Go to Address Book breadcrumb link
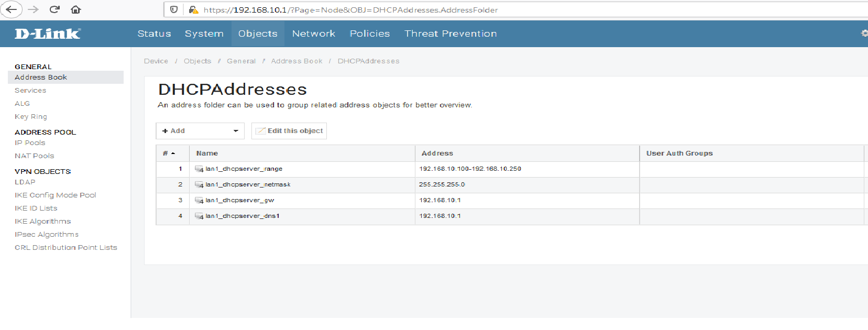The width and height of the screenshot is (868, 330). coord(296,61)
